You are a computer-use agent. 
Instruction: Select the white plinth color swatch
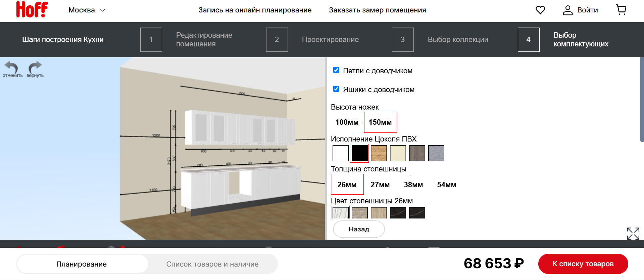340,153
